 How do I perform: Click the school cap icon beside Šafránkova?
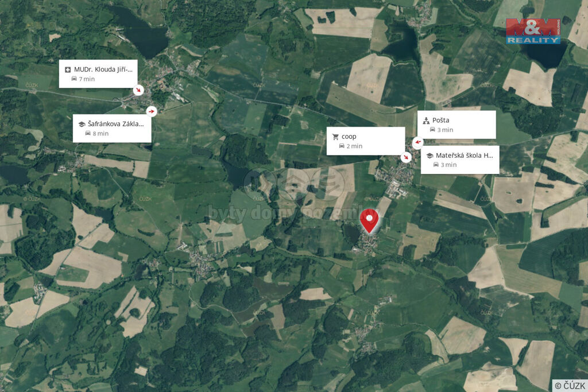(82, 124)
